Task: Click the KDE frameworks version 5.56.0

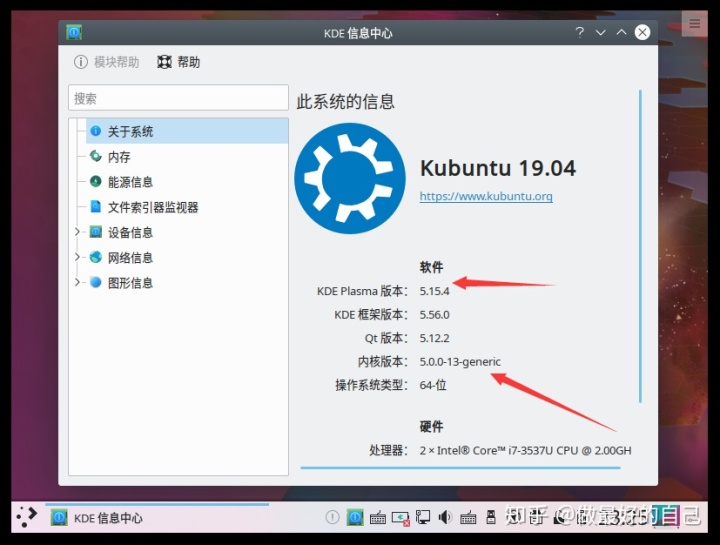Action: [x=434, y=315]
